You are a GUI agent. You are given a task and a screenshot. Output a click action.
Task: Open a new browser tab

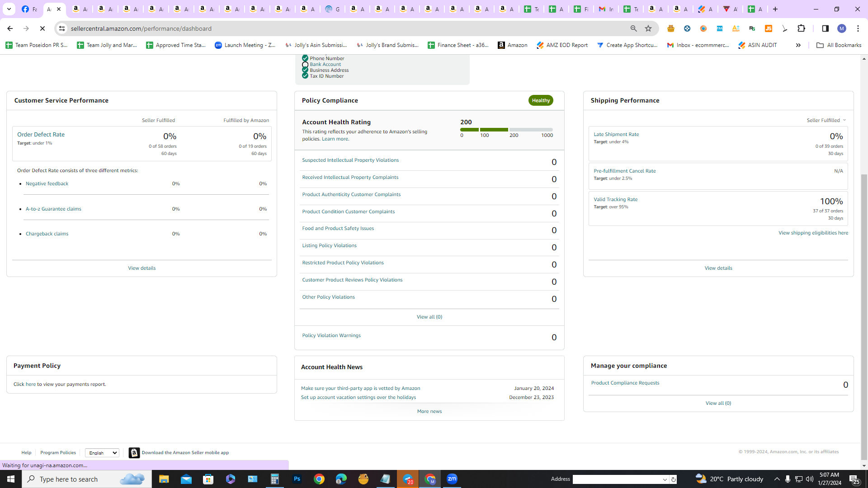775,9
